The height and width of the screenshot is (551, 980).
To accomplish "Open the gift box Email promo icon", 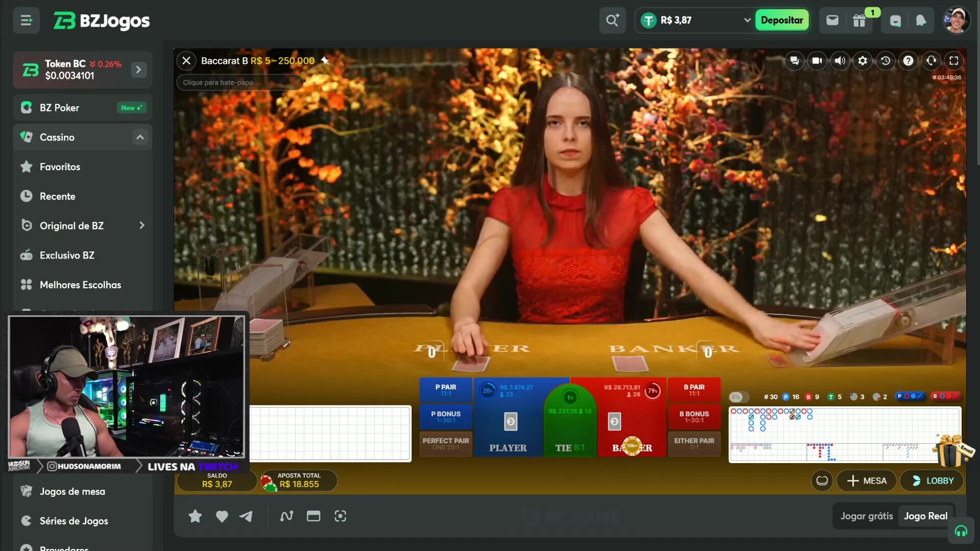I will (952, 450).
